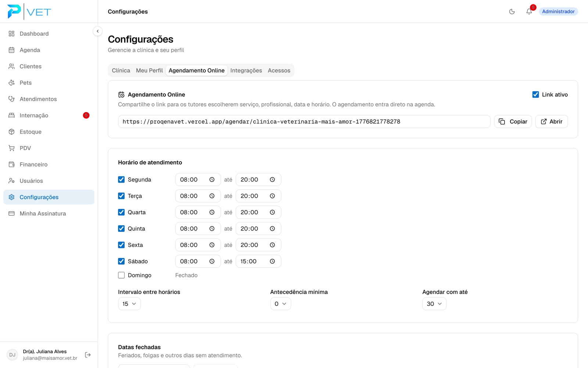588x368 pixels.
Task: Click the DJ user avatar
Action: 12,355
